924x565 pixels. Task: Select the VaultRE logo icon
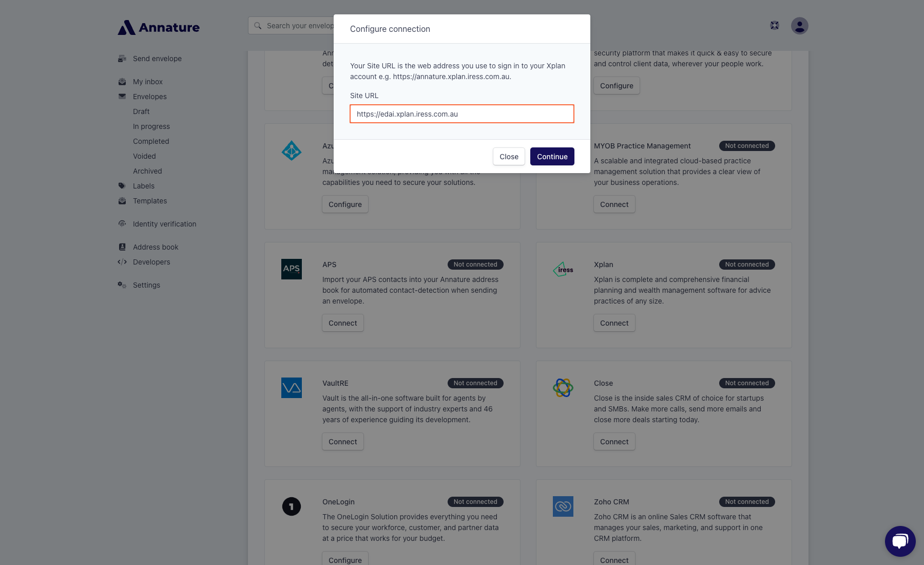[x=291, y=387]
